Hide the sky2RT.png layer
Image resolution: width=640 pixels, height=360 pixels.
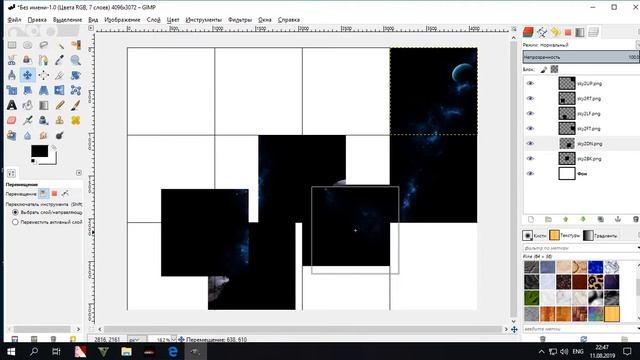coord(530,98)
